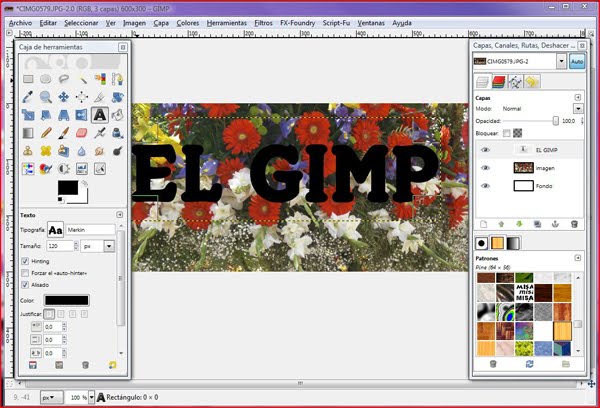Pick the Airbrush tool

[100, 133]
